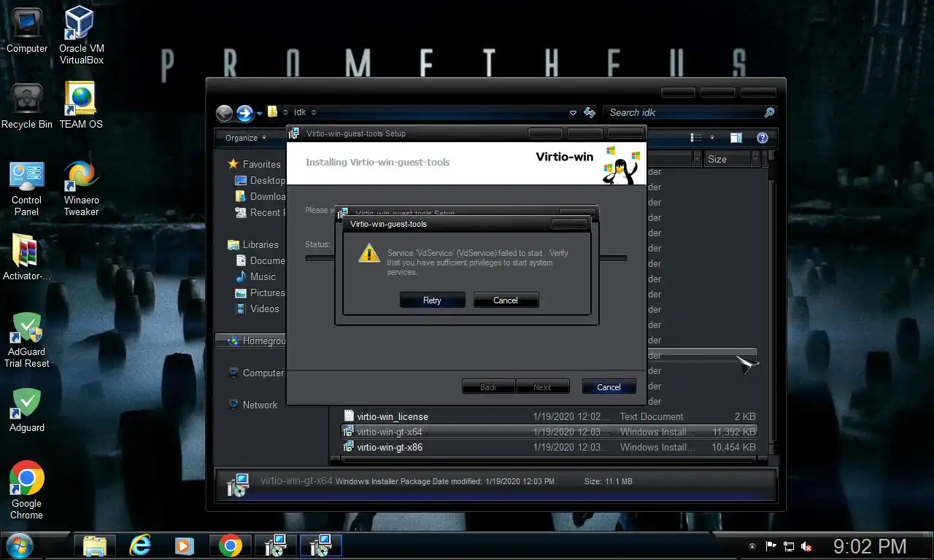Open the Recycle Bin desktop icon

coord(27,106)
